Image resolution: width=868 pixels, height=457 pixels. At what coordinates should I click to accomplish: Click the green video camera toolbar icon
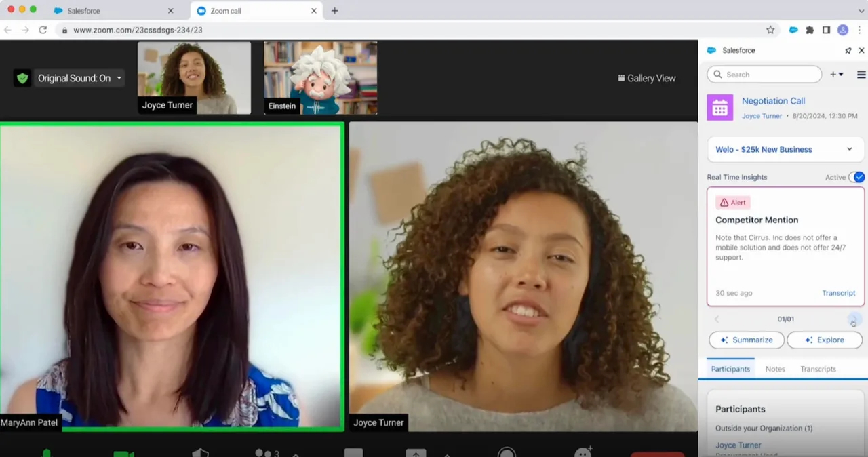[x=123, y=453]
